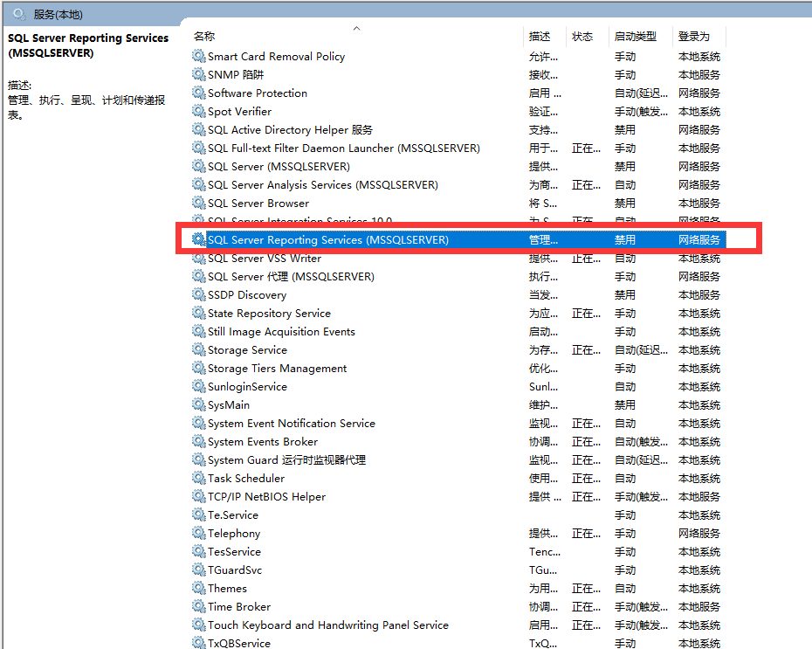Click 禁用 startup type of SQL Server Reporting Services

pyautogui.click(x=624, y=240)
